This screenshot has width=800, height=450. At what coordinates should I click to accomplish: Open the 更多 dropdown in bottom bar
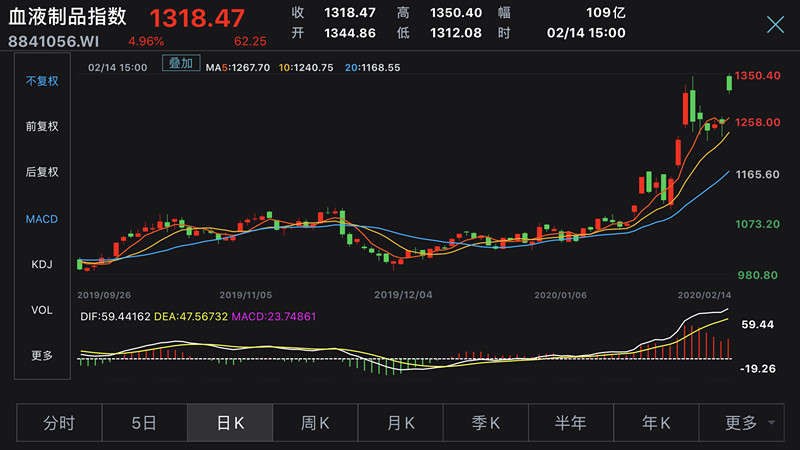748,423
